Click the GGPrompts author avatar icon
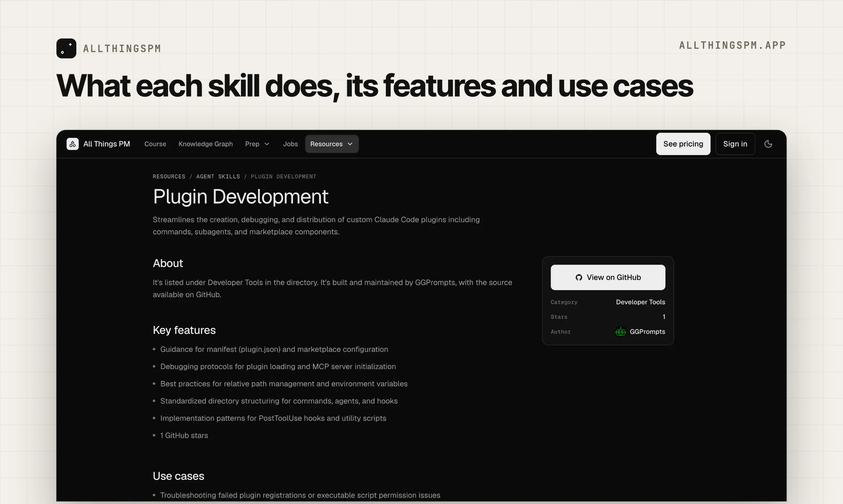 (x=620, y=332)
